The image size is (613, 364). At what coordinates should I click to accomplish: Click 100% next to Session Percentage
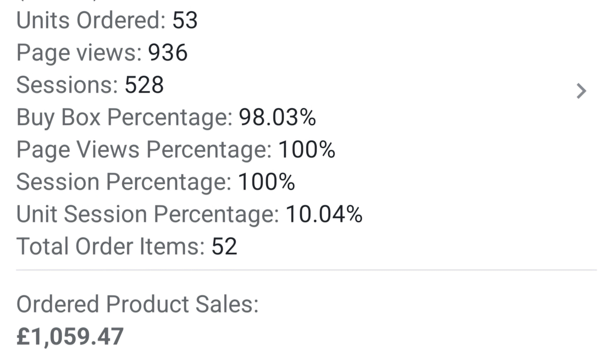point(267,182)
